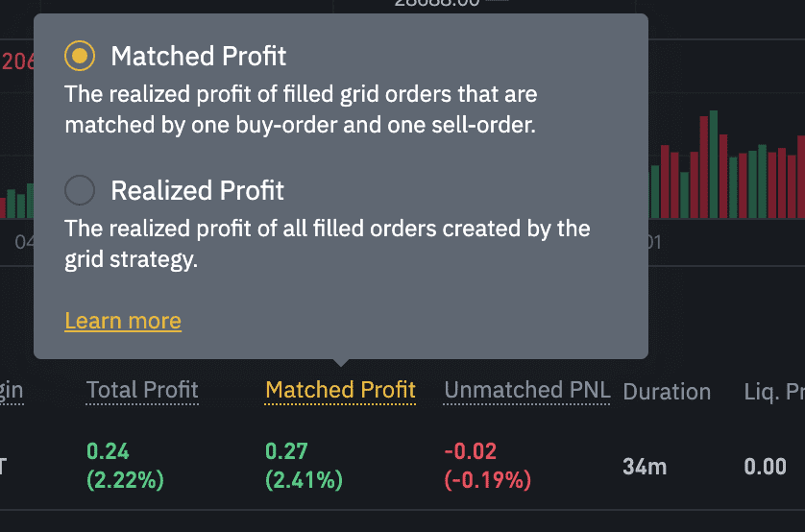Click the Total Profit value 0.24
Viewport: 805px width, 532px height.
click(x=108, y=451)
